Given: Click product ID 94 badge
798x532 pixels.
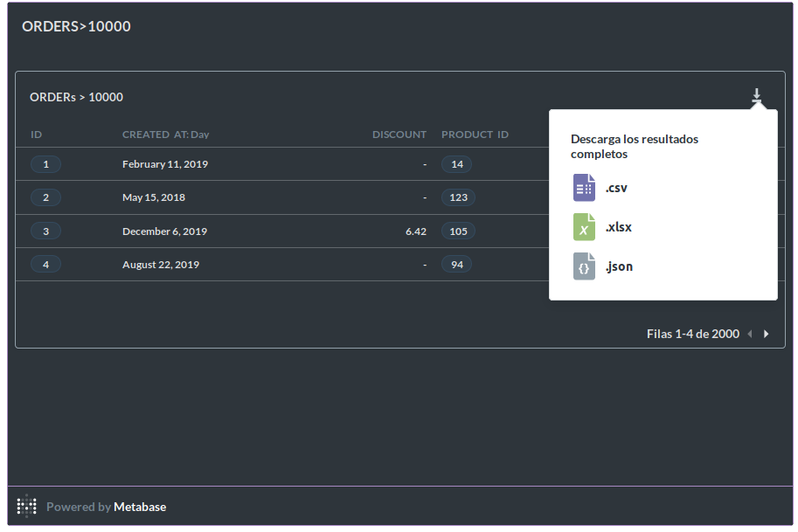Looking at the screenshot, I should [456, 265].
